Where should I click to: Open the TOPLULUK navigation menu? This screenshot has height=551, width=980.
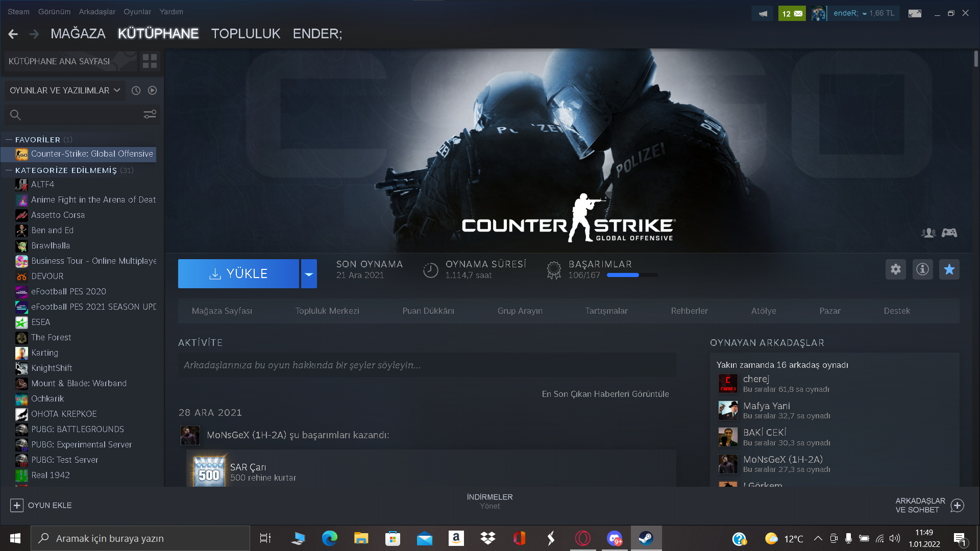246,34
